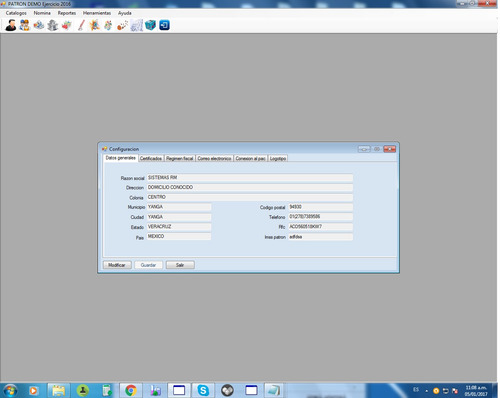Click the blue exit door toolbar icon
The width and height of the screenshot is (500, 398).
point(164,25)
